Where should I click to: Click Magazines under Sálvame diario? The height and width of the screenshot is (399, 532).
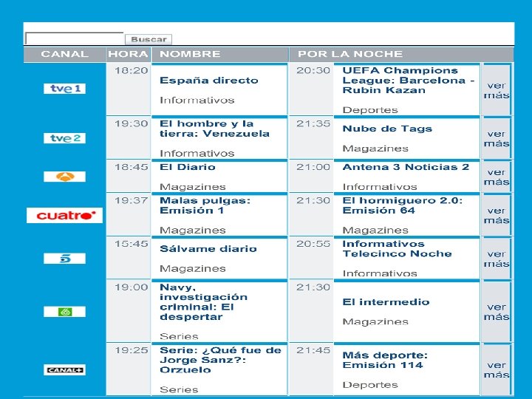tap(193, 269)
